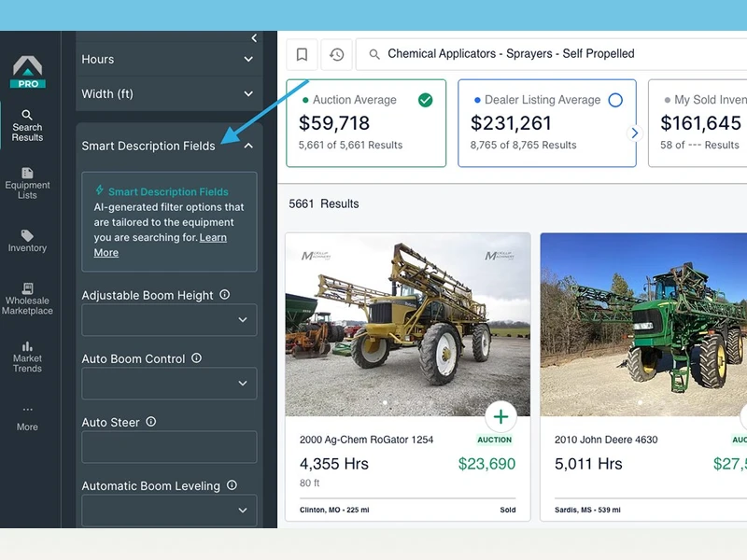The height and width of the screenshot is (560, 747).
Task: Go to Inventory section
Action: [27, 241]
